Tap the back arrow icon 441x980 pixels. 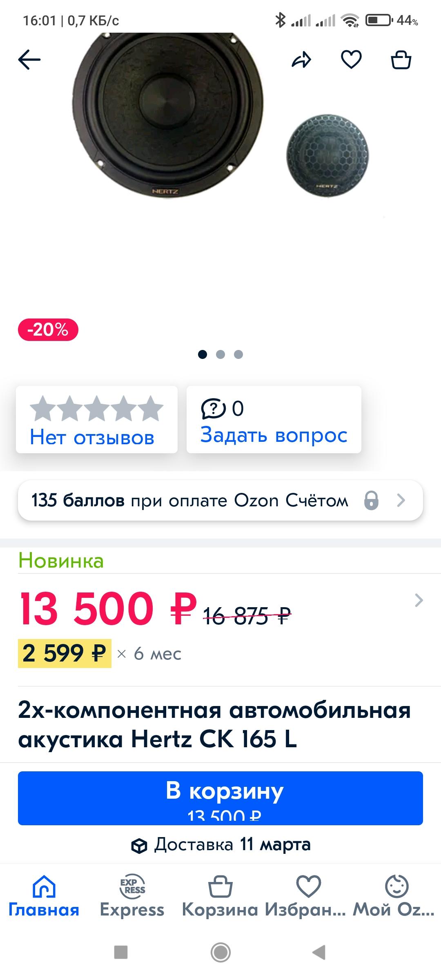tap(29, 60)
